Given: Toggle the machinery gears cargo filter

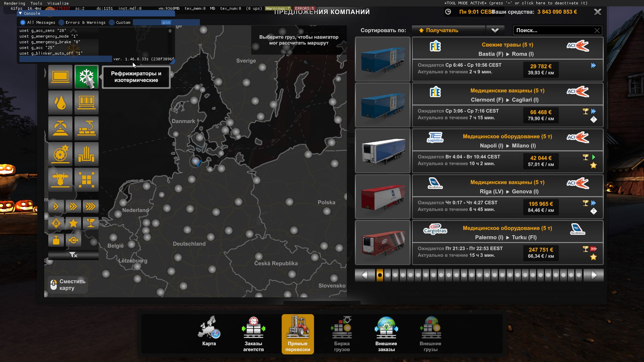Looking at the screenshot, I should pyautogui.click(x=60, y=154).
